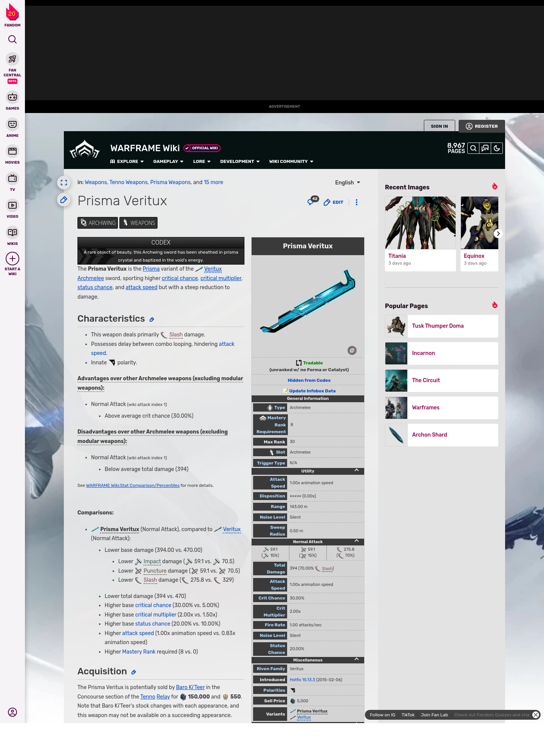Viewport: 544px width, 756px height.
Task: Open the Fan Central rocket icon
Action: 12,59
